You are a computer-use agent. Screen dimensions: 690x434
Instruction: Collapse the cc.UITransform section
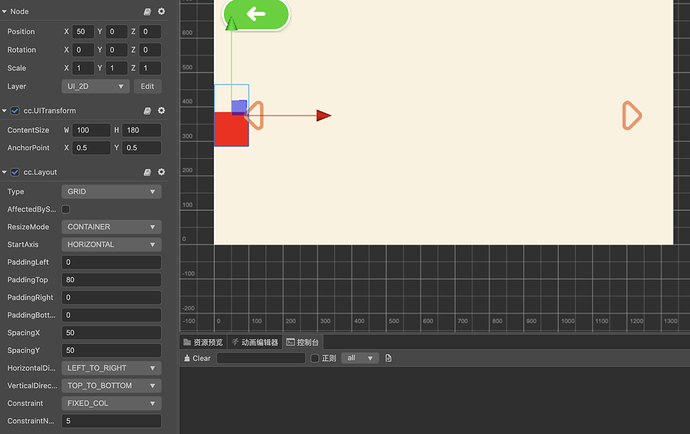point(4,110)
